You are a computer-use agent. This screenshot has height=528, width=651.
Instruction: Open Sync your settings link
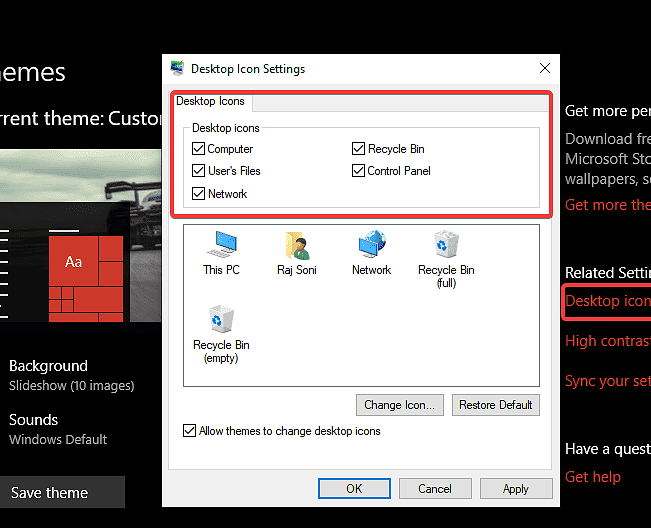[x=608, y=381]
